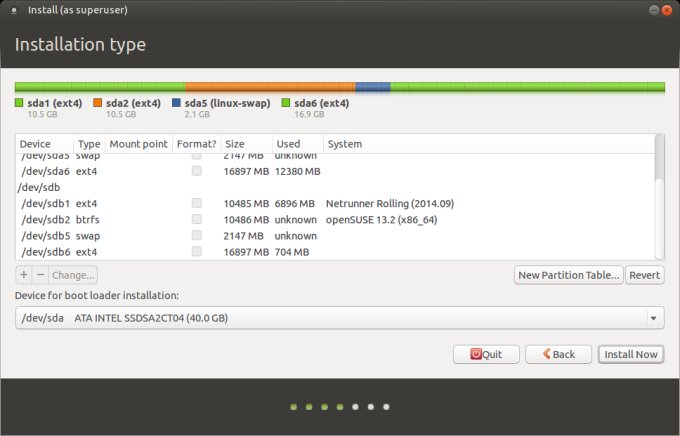Click the sda2 (ext4) orange legend swatch
Screen dimensions: 680x436
coord(98,102)
